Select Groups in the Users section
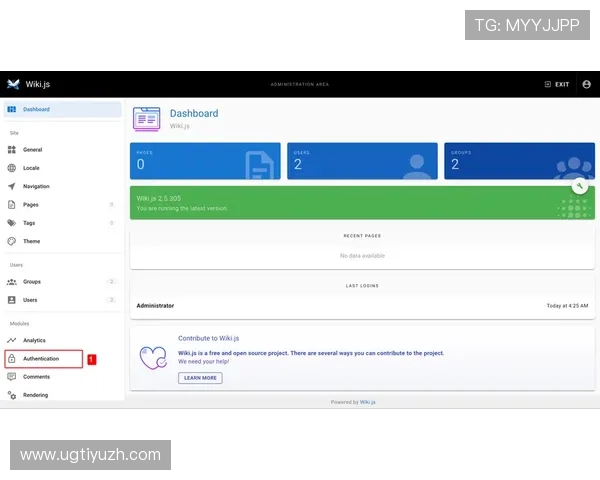This screenshot has width=600, height=480. [32, 282]
